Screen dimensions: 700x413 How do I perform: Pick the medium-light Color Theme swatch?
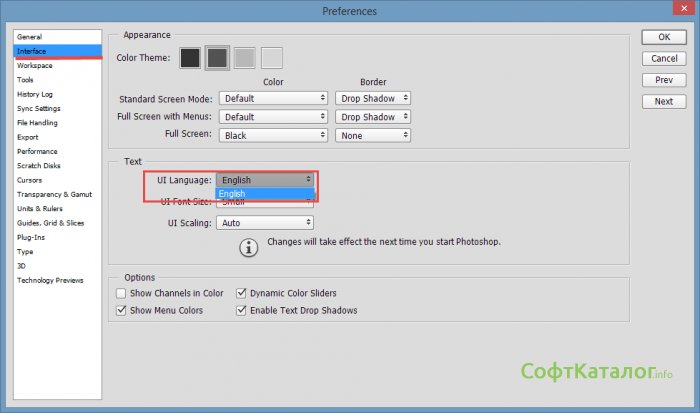coord(244,58)
